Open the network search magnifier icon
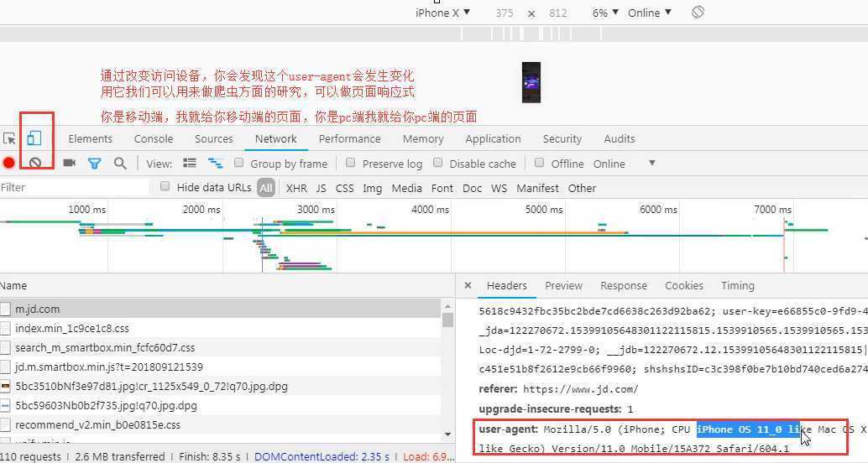Image resolution: width=868 pixels, height=463 pixels. click(x=120, y=164)
